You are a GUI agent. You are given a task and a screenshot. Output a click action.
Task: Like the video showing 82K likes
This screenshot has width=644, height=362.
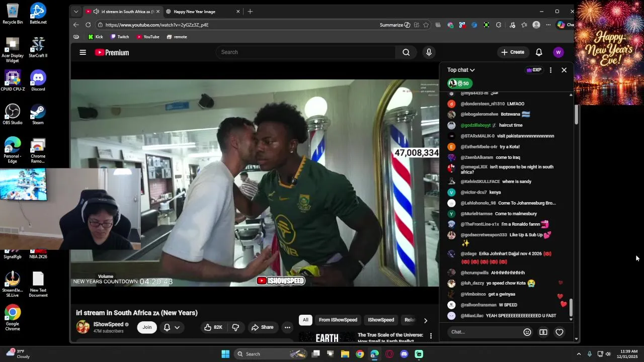tap(213, 327)
